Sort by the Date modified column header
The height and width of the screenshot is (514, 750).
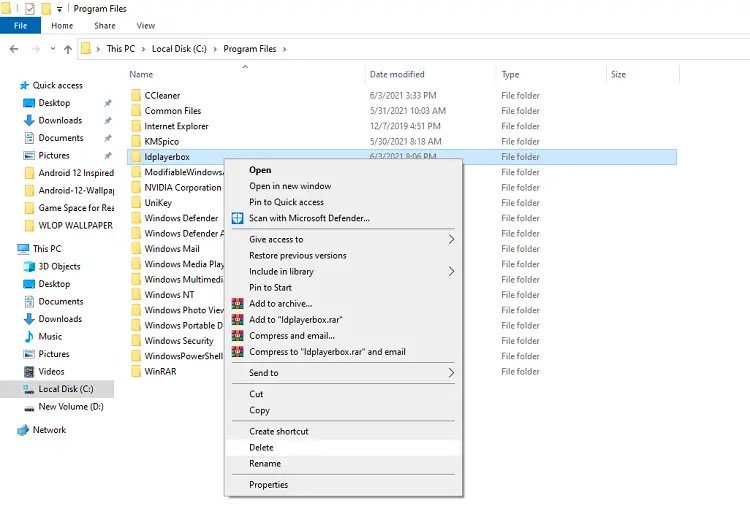[397, 75]
